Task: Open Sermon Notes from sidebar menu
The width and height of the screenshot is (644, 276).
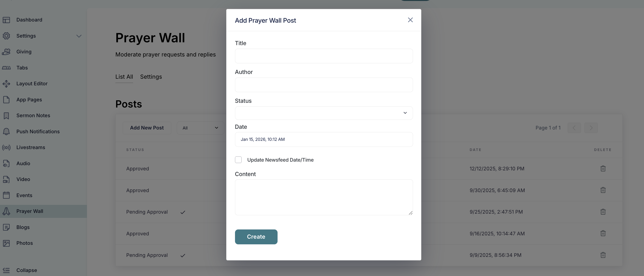Action: [x=33, y=116]
